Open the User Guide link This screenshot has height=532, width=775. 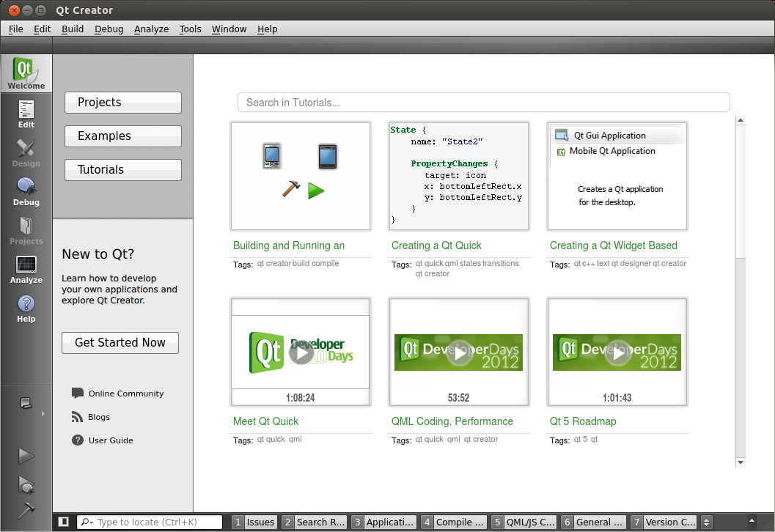(111, 440)
